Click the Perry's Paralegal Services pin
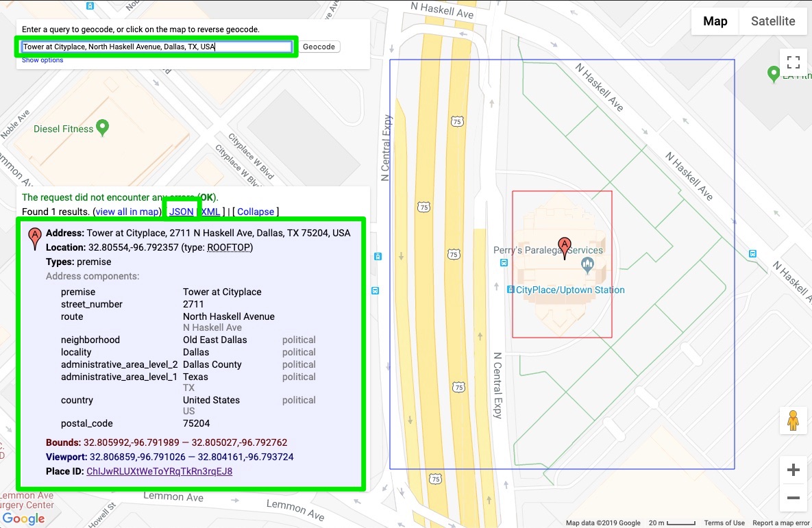This screenshot has width=812, height=528. tap(587, 264)
